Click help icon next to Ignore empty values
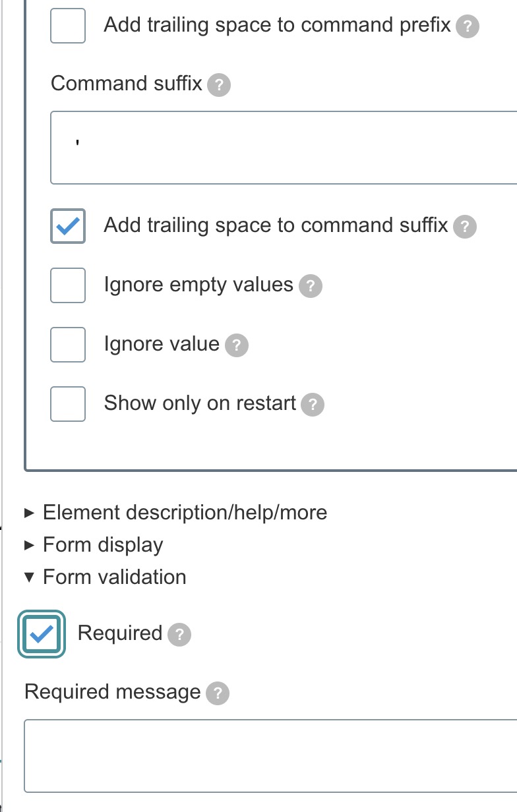 (x=311, y=286)
